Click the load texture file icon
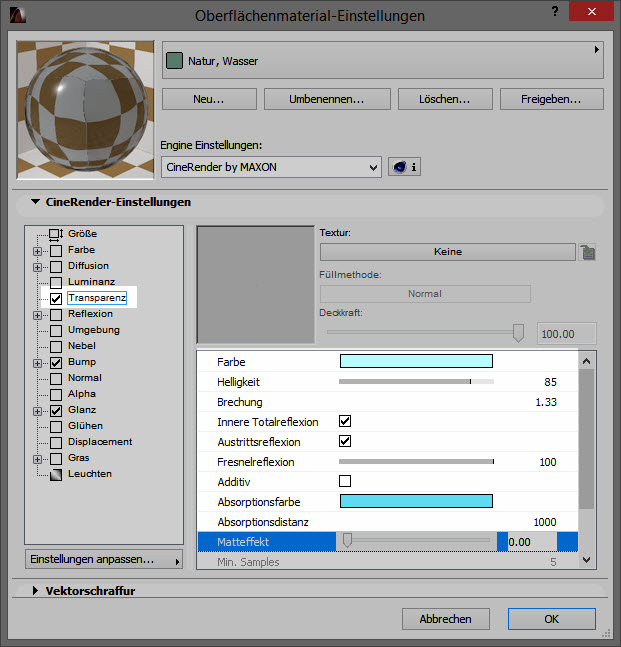 588,252
